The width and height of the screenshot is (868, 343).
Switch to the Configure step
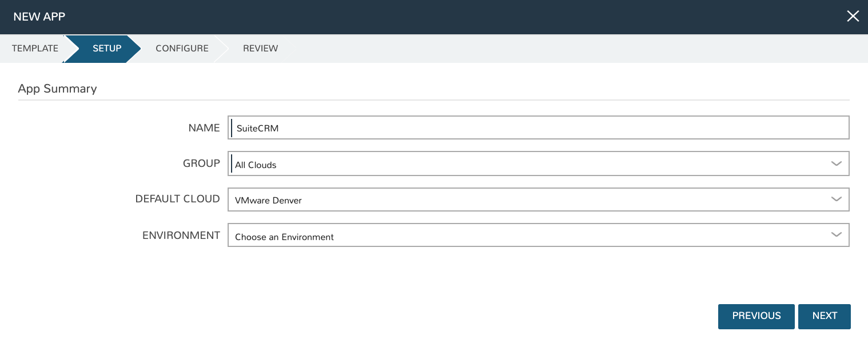tap(182, 49)
